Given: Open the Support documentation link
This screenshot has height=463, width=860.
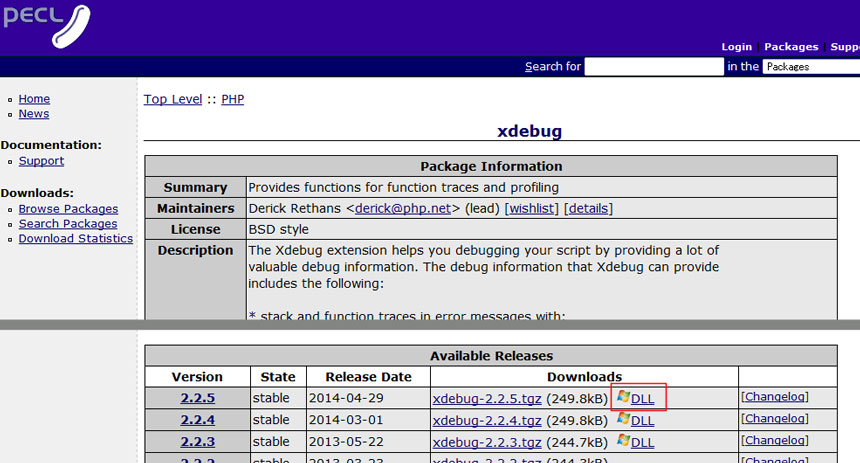Looking at the screenshot, I should pyautogui.click(x=41, y=161).
